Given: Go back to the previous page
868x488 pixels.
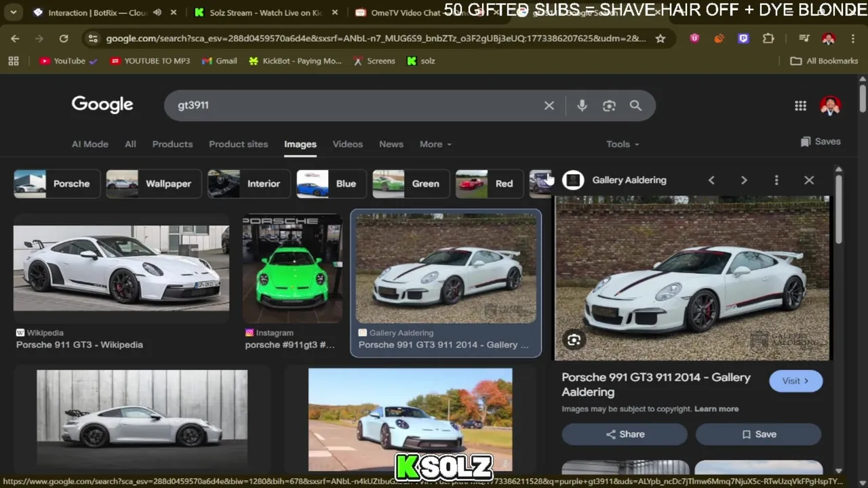Looking at the screenshot, I should [x=15, y=39].
